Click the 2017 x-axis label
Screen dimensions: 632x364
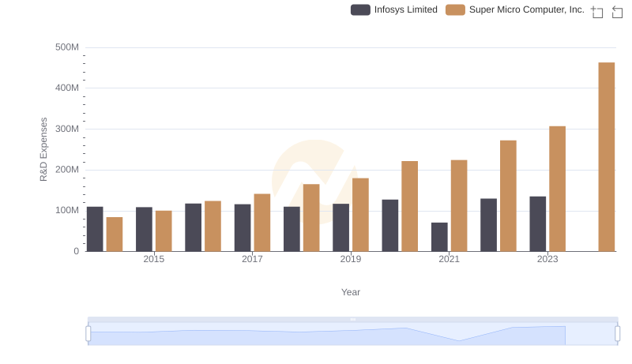tap(252, 259)
